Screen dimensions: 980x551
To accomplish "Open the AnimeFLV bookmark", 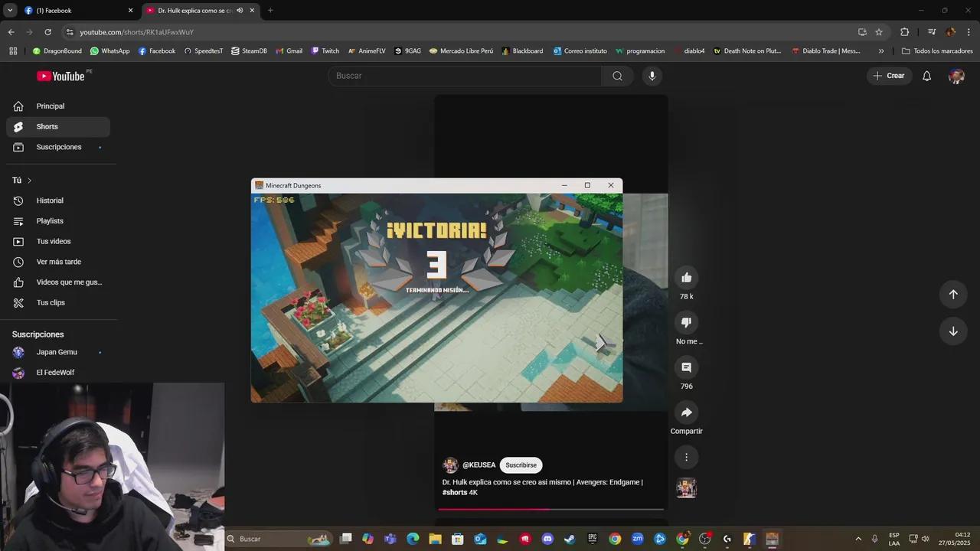I will point(367,51).
